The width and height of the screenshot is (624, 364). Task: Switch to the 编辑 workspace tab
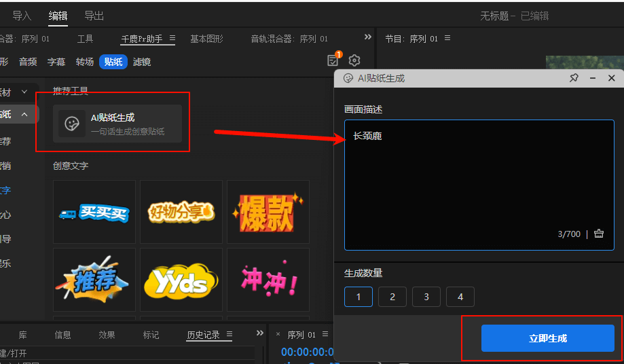coord(58,16)
